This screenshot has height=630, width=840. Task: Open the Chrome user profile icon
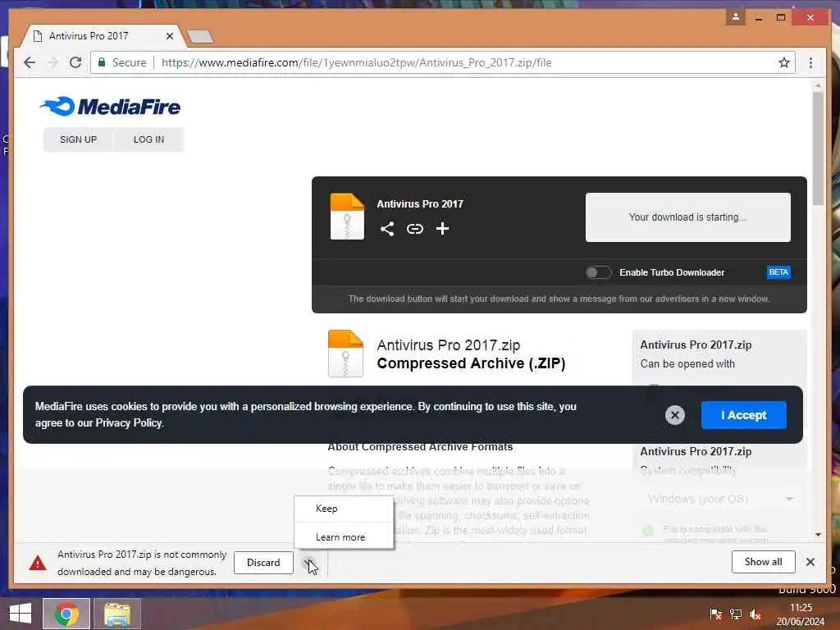pyautogui.click(x=736, y=17)
